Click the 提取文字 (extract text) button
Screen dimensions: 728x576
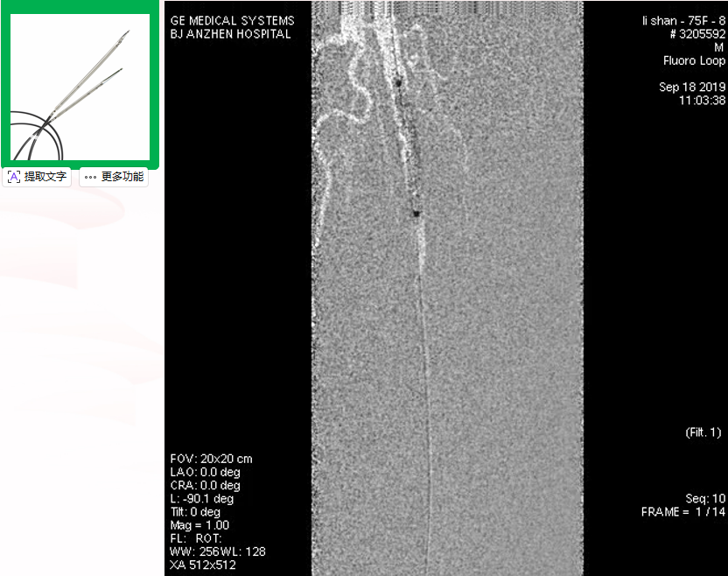point(38,177)
